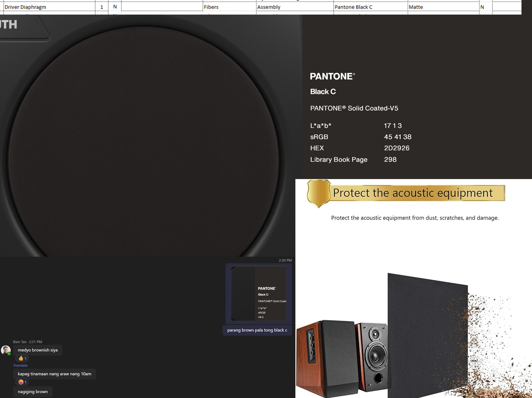
Task: Click Bien Tan's profile avatar
Action: 6,350
